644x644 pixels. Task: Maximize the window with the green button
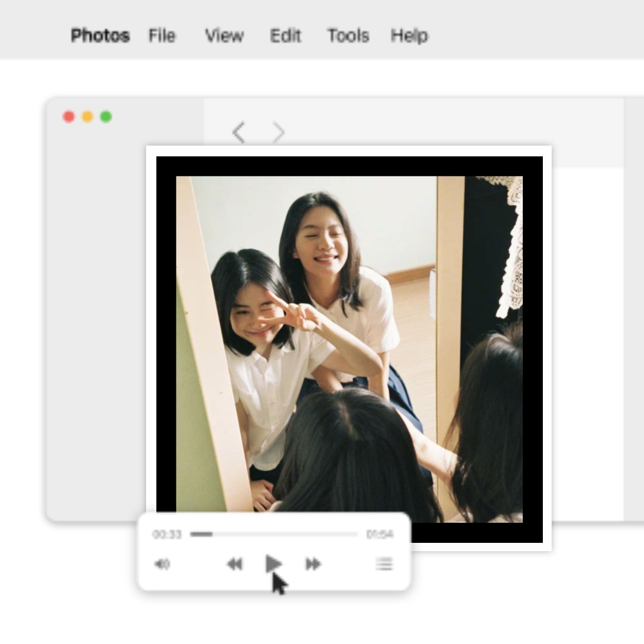pyautogui.click(x=106, y=117)
